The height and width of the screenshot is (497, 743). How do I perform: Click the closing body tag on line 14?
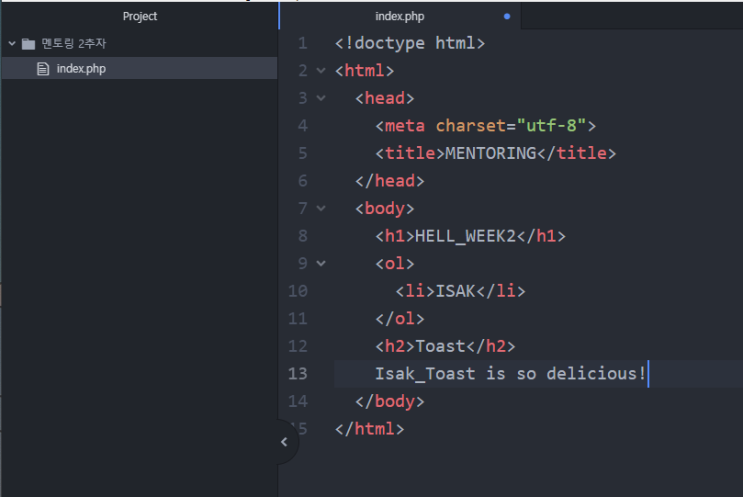(390, 401)
